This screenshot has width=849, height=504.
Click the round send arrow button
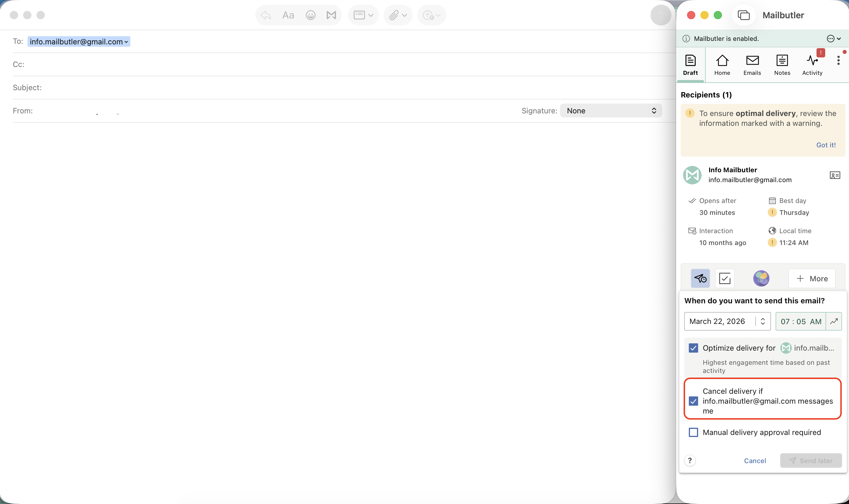660,15
